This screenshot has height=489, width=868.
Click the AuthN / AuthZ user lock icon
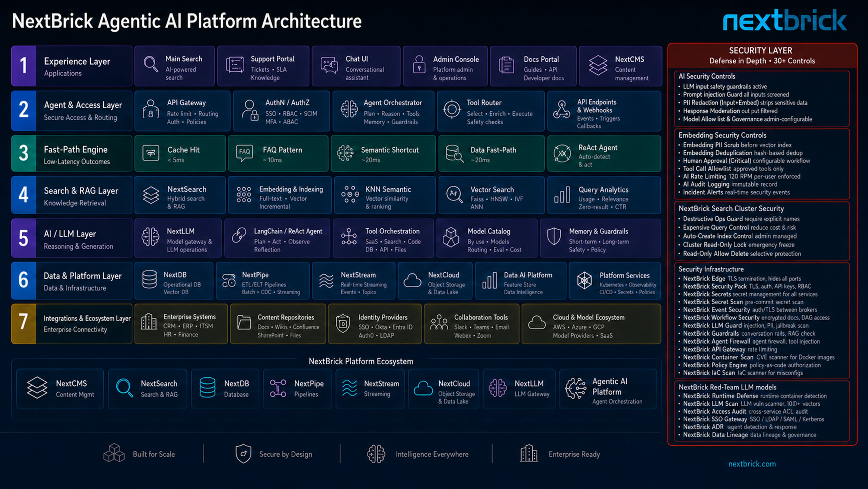tap(250, 110)
